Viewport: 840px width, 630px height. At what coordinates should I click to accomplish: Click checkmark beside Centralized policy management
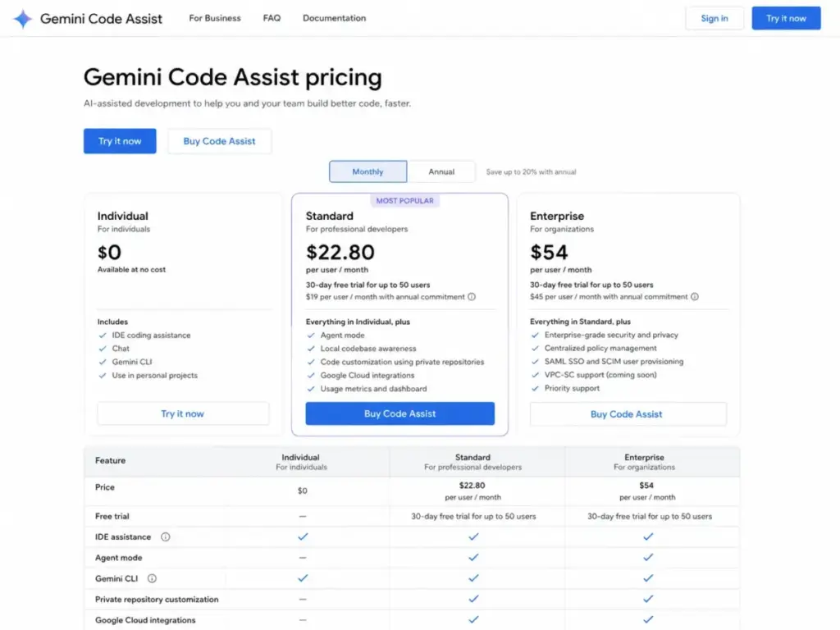[535, 348]
